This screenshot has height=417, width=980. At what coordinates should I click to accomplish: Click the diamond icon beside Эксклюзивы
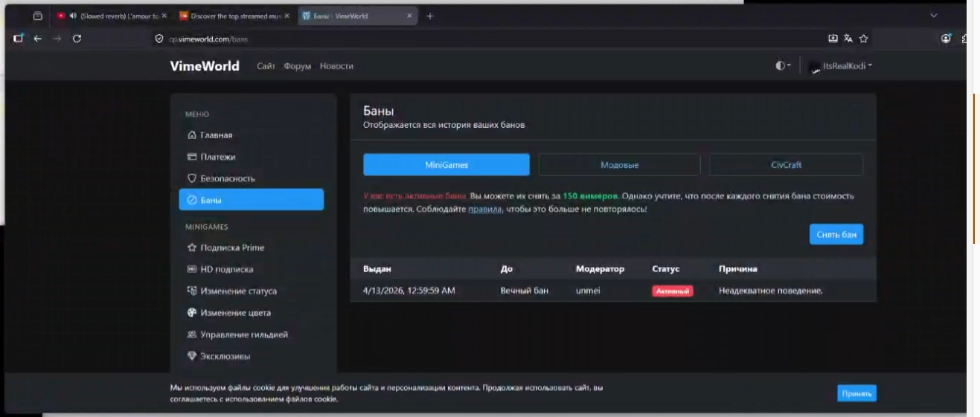coord(192,356)
